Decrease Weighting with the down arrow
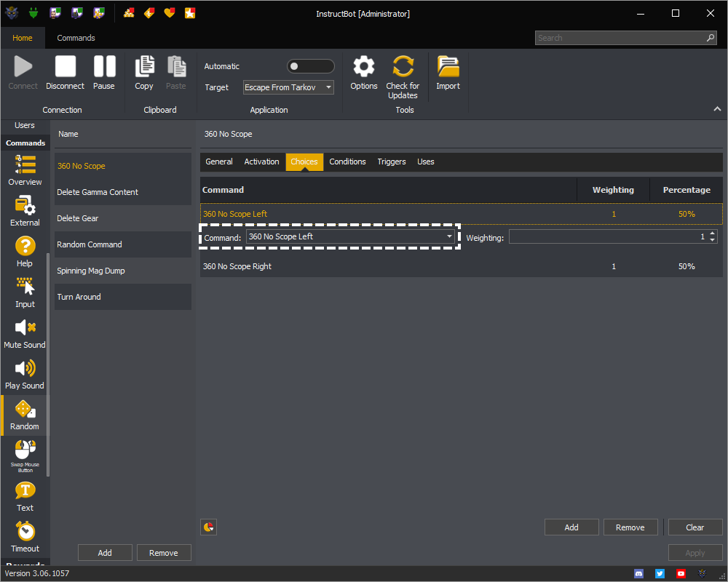The height and width of the screenshot is (582, 728). pyautogui.click(x=712, y=240)
